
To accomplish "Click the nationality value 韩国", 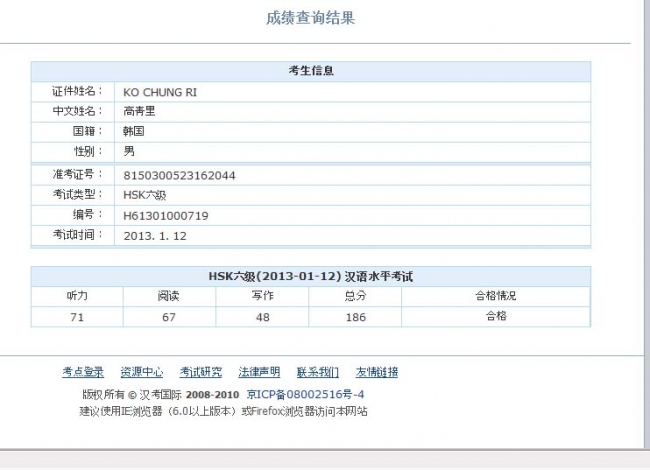I will (134, 131).
